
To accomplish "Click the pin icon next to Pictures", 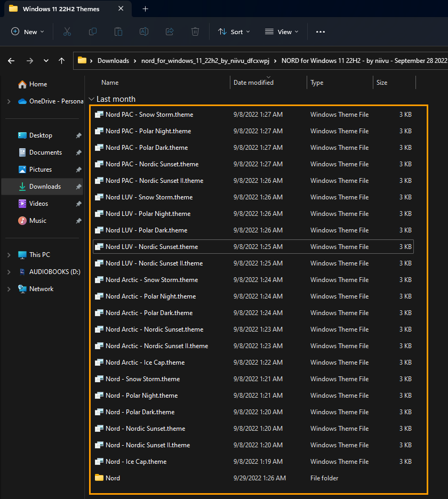I will [78, 170].
